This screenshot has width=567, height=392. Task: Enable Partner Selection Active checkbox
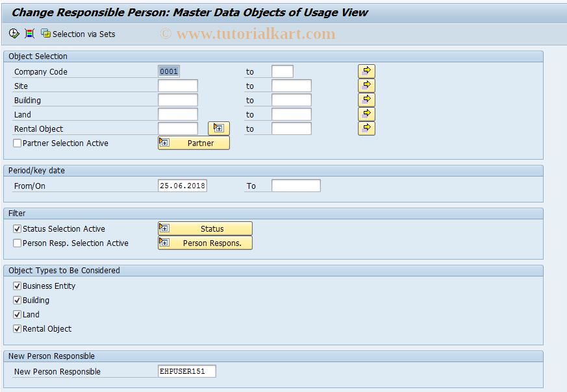17,143
